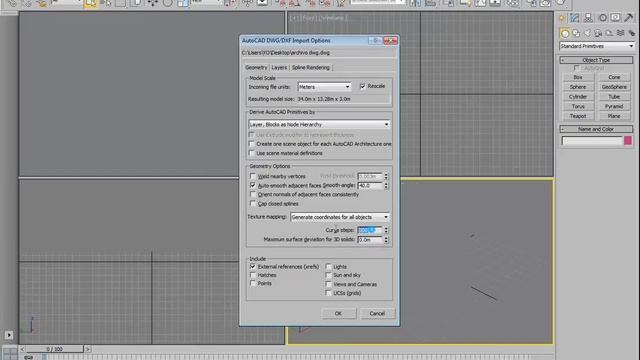Click the Cone primitive button
Image resolution: width=640 pixels, height=360 pixels.
[x=614, y=77]
